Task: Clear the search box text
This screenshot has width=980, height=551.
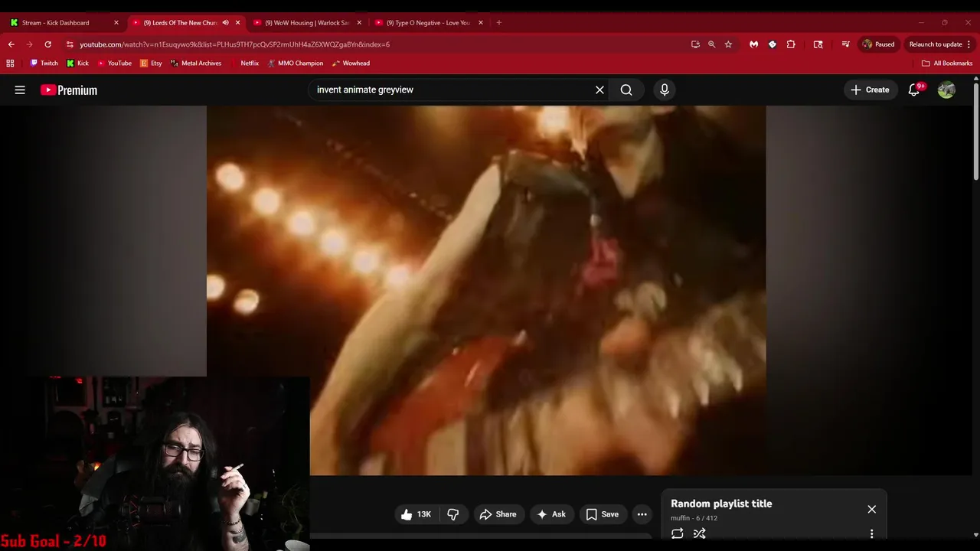Action: coord(599,90)
